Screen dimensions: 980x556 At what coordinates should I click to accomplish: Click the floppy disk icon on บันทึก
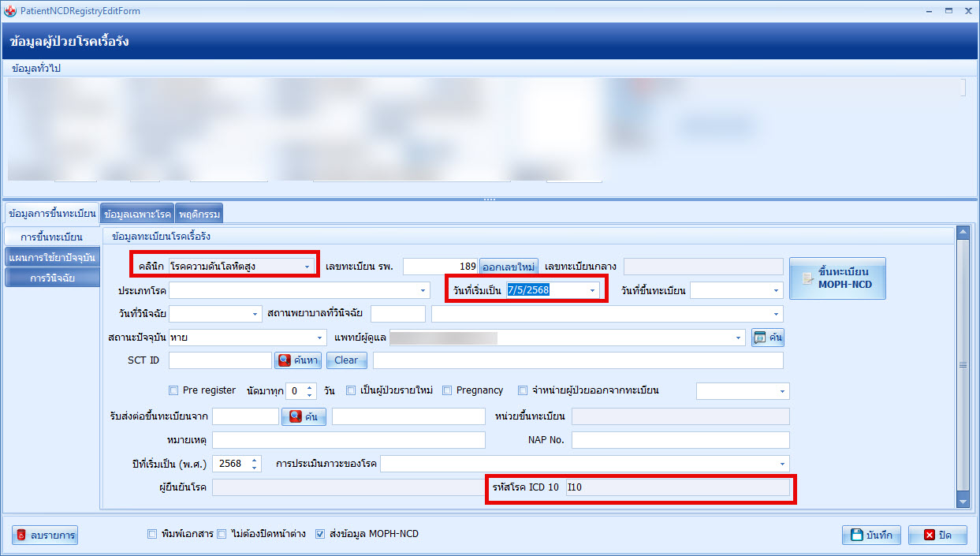(856, 535)
